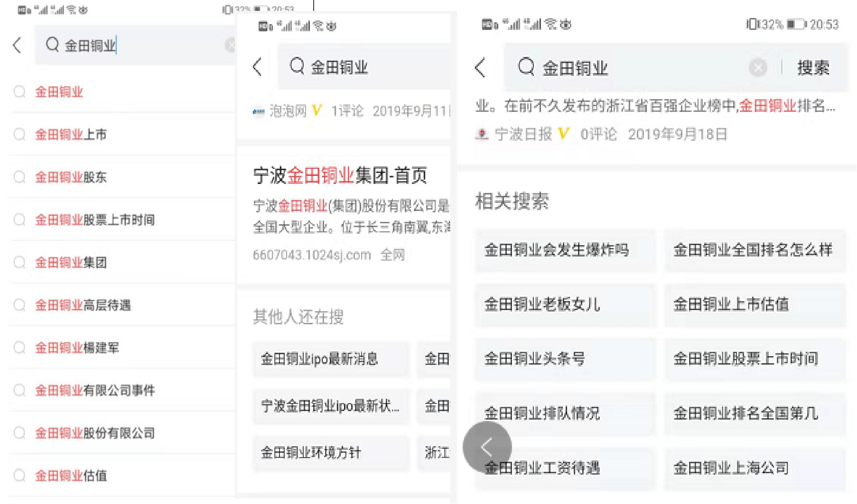Clear search text in right screen
This screenshot has height=504, width=857.
click(758, 68)
